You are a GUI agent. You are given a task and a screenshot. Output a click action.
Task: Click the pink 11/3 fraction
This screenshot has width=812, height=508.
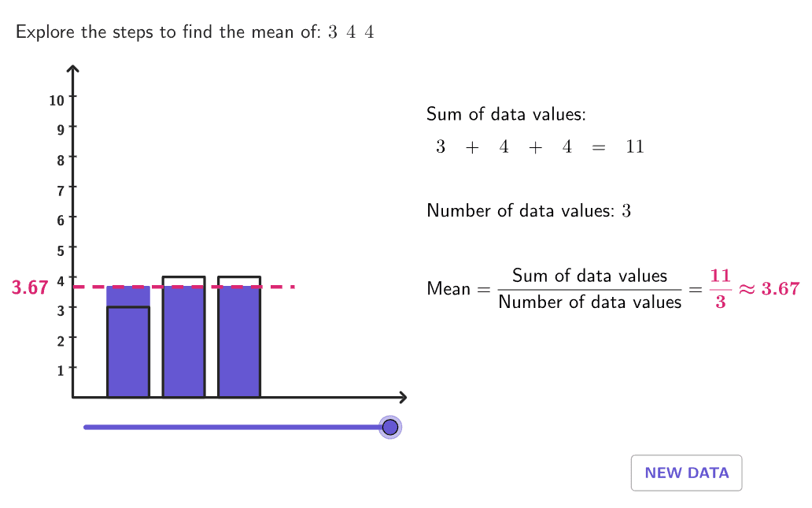[x=720, y=288]
